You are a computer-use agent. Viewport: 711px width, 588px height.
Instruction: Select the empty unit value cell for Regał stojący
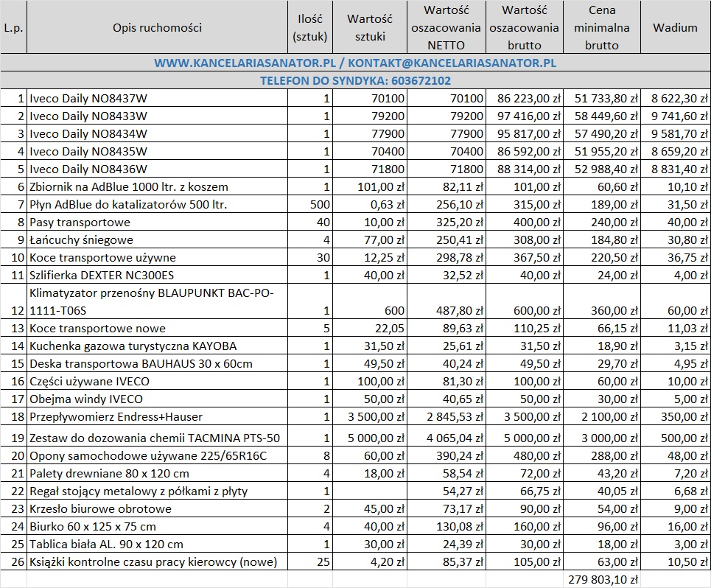(x=370, y=491)
